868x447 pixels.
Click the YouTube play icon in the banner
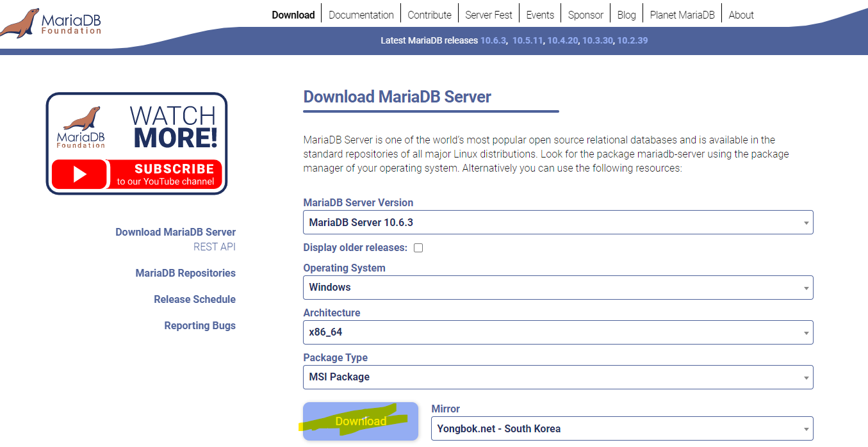[80, 174]
